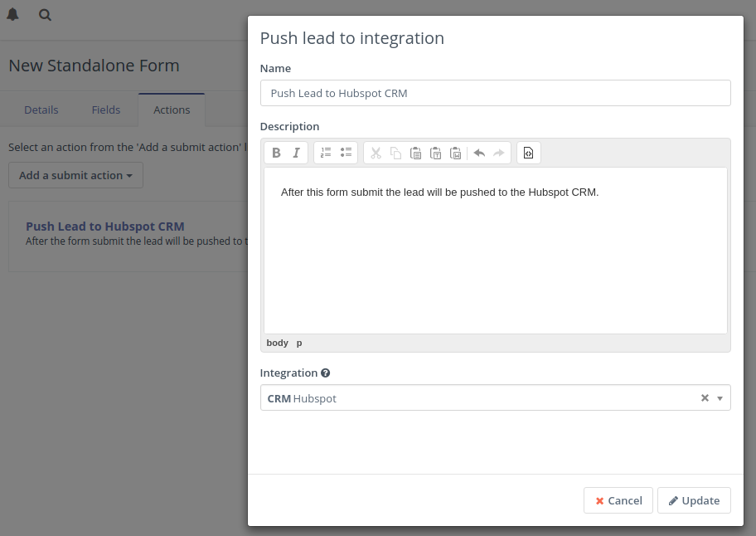
Task: Open the HTML source code view
Action: (528, 152)
